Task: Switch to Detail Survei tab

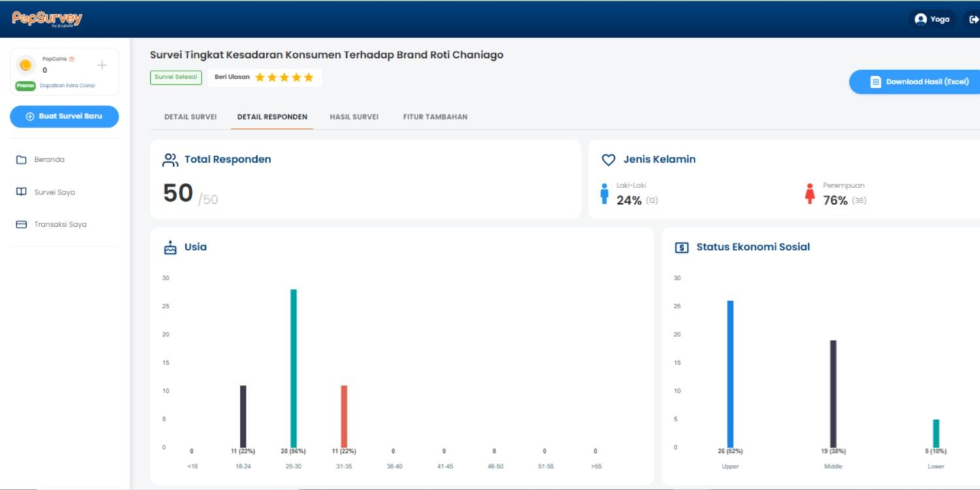Action: click(x=190, y=117)
